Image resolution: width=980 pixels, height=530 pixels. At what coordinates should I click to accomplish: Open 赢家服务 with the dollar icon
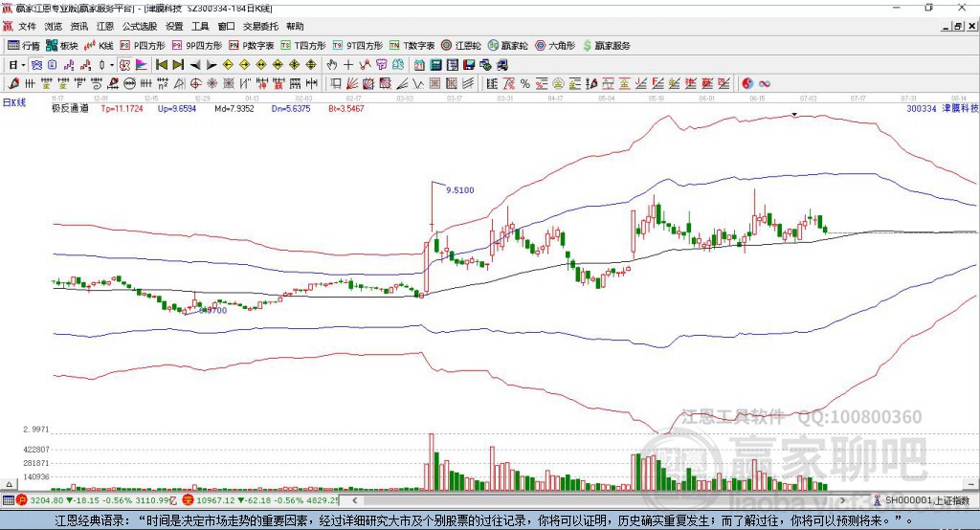(606, 46)
